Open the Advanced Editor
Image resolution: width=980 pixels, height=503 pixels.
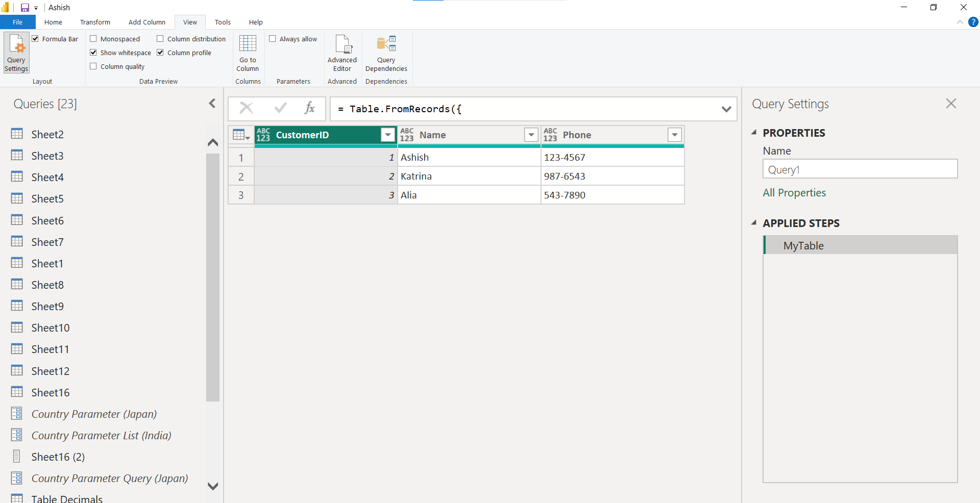(342, 53)
